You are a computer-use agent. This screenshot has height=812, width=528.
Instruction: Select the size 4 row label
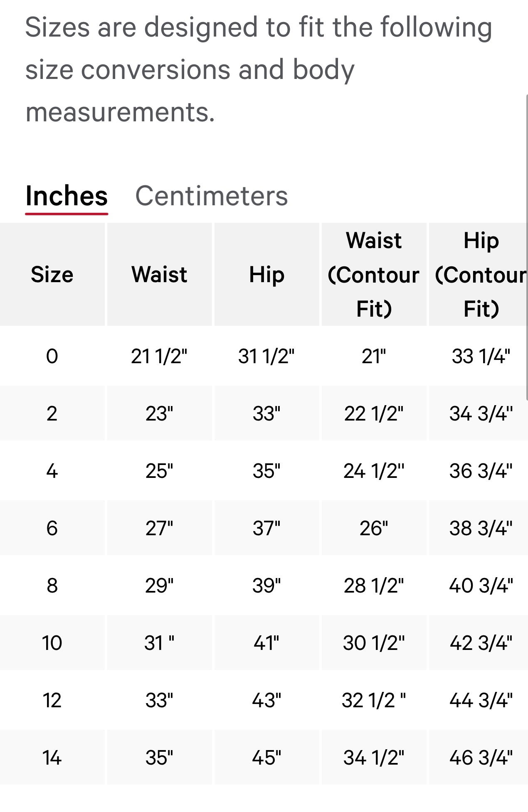coord(52,471)
